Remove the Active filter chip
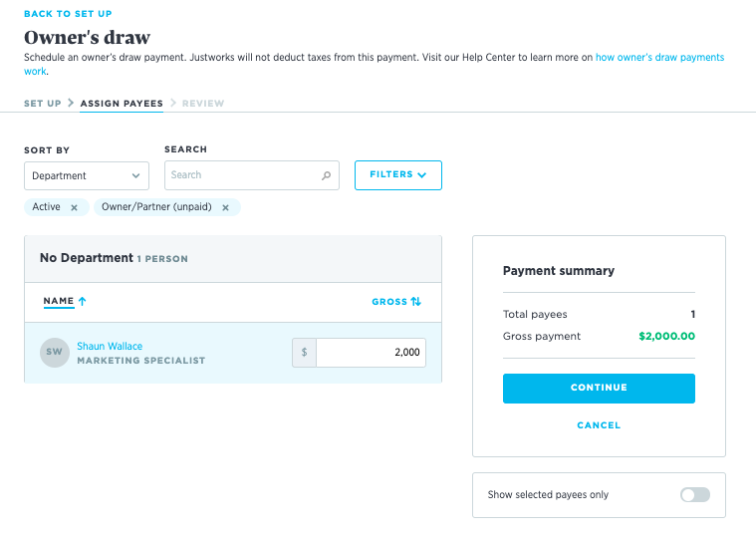Viewport: 756px width, 541px height. [75, 208]
